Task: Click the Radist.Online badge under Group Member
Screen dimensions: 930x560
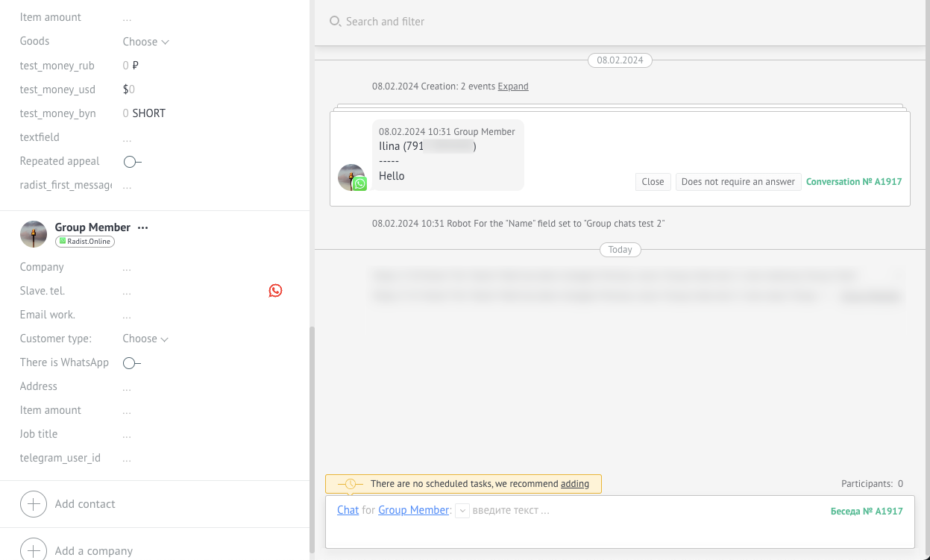Action: 84,242
